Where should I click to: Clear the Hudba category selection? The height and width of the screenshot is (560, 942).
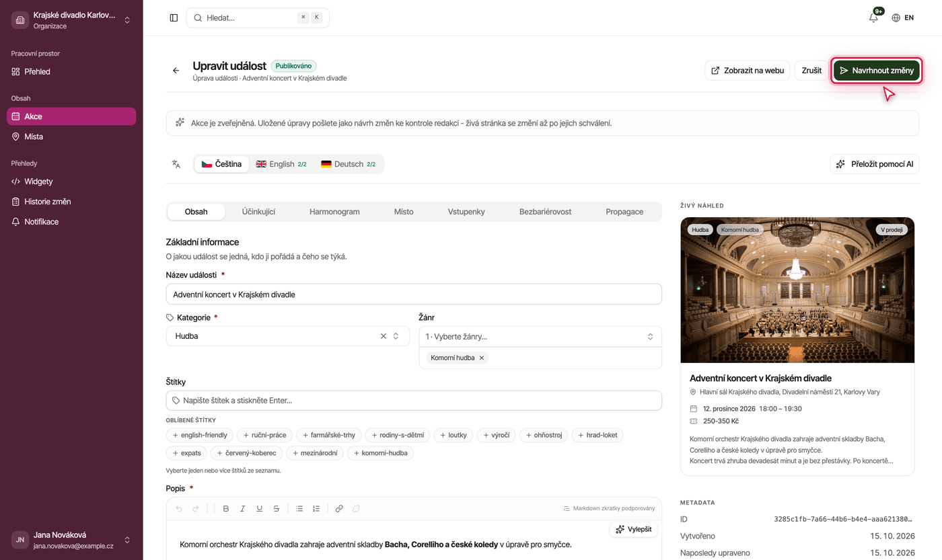pyautogui.click(x=384, y=336)
